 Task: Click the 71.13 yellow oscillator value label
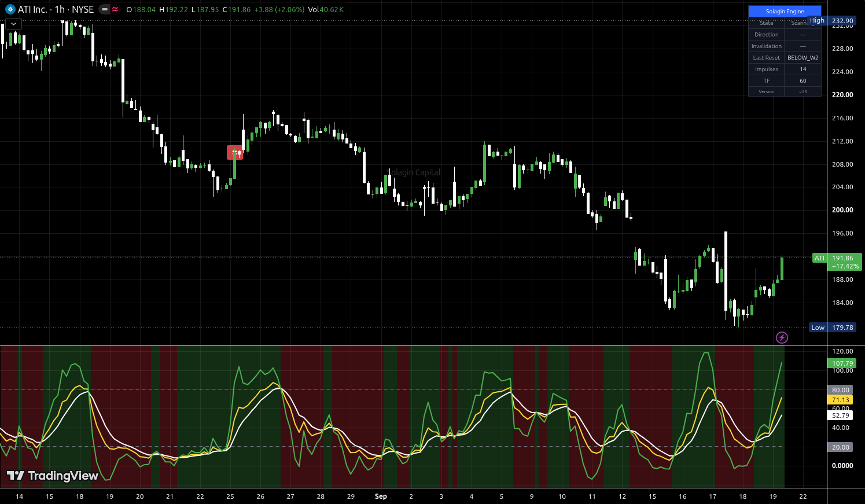840,400
